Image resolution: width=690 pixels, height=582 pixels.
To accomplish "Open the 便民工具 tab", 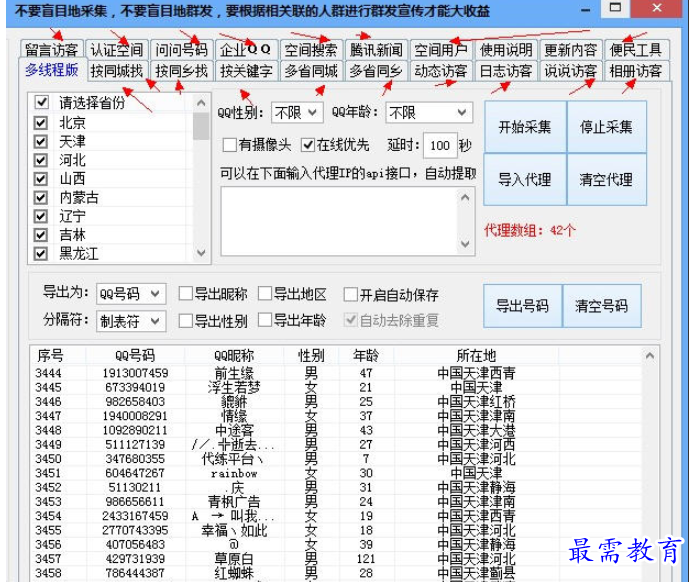I will 636,50.
